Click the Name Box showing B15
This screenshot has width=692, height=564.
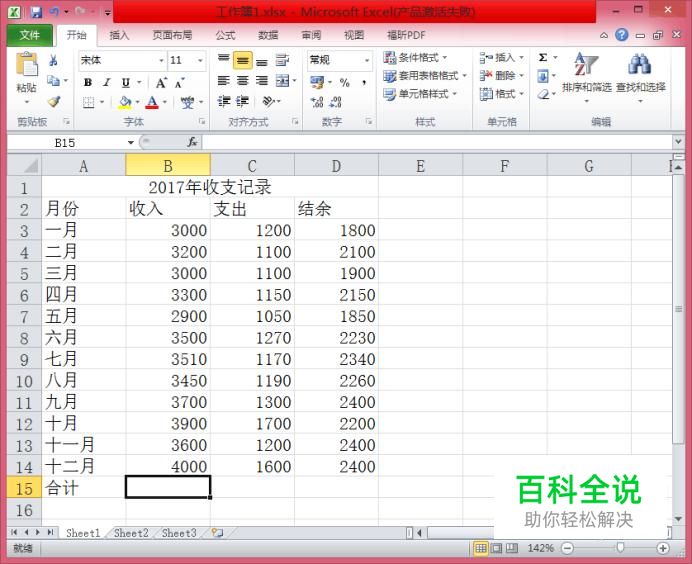(x=65, y=143)
